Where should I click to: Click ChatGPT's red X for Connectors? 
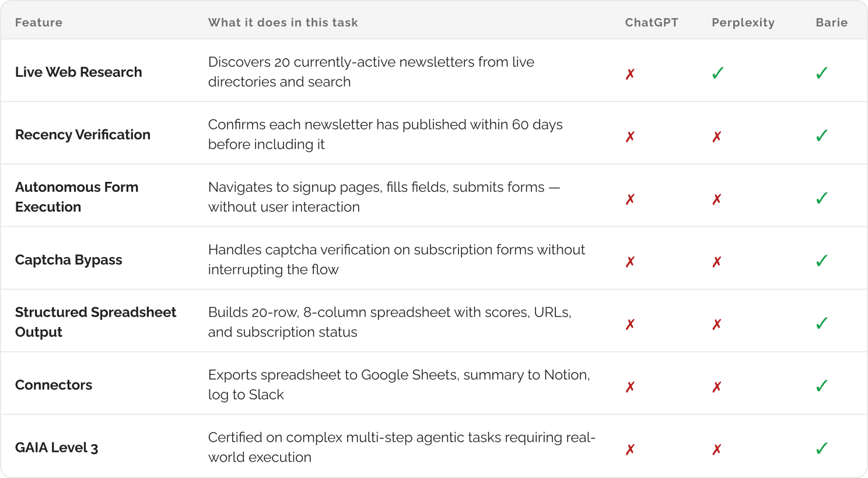pos(630,388)
